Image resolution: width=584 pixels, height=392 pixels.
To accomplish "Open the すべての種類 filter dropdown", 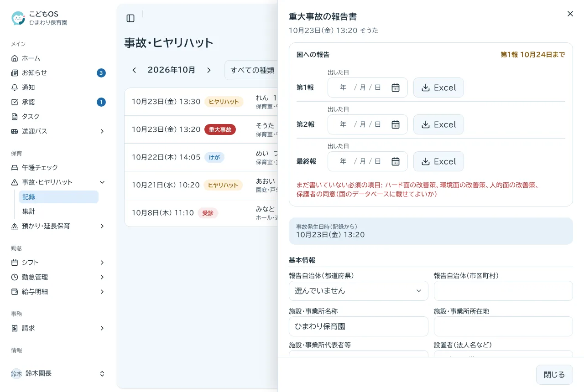I will point(251,70).
